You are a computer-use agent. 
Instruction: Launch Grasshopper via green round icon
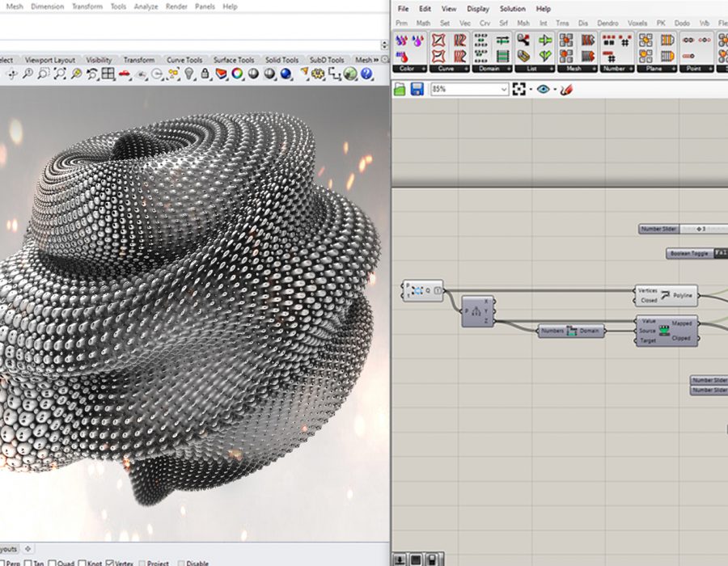coord(350,74)
